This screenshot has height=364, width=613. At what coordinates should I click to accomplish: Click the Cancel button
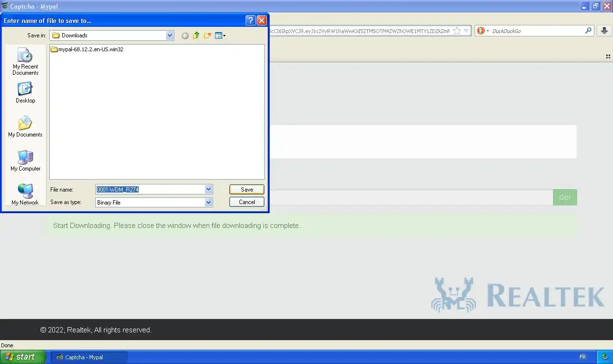click(x=247, y=202)
